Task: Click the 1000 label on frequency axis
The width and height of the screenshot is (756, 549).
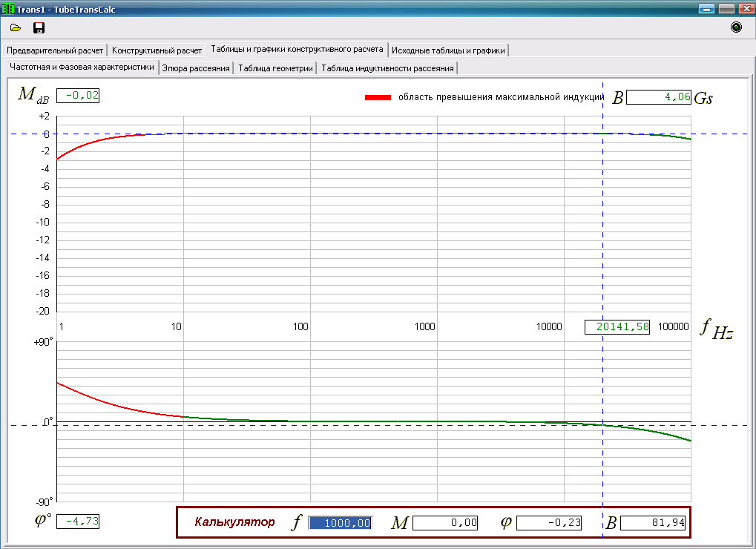Action: tap(425, 326)
